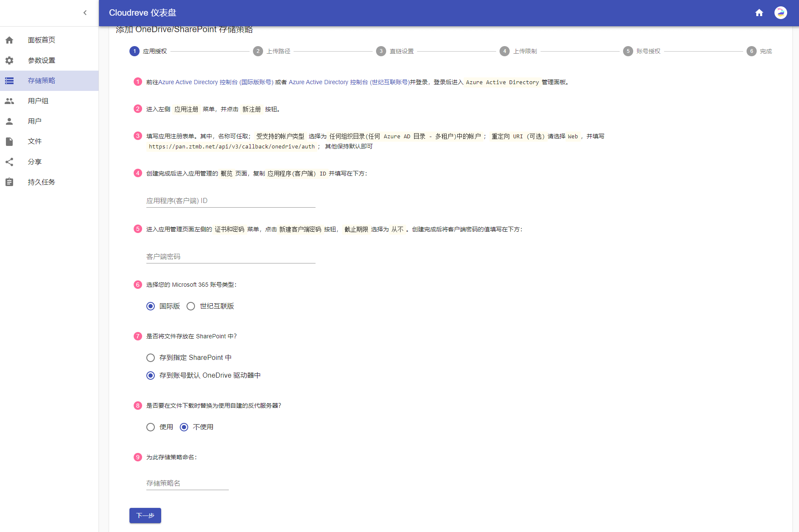Select the 国际版 account type radio

click(x=151, y=306)
